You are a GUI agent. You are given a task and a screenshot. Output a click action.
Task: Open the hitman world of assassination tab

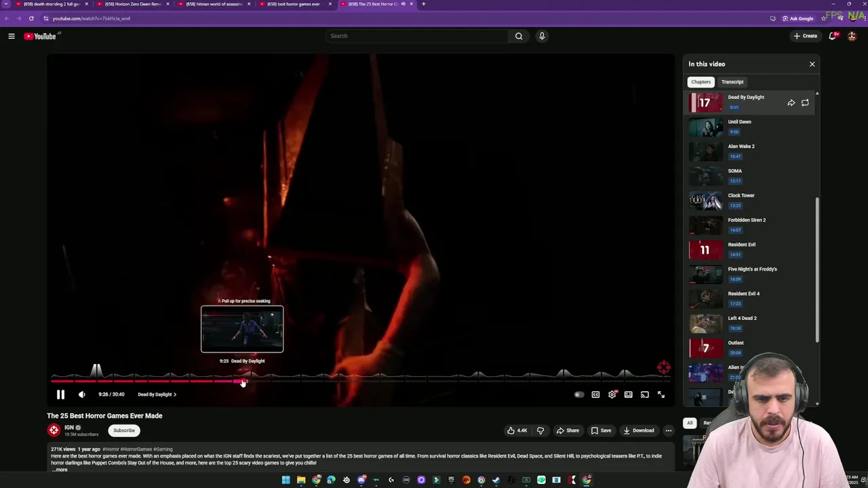tap(215, 4)
